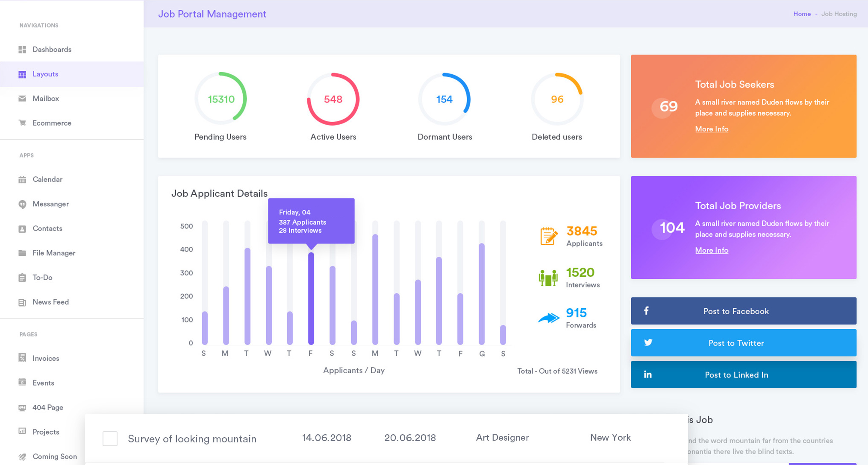
Task: Click the File Manager folder icon
Action: point(22,253)
